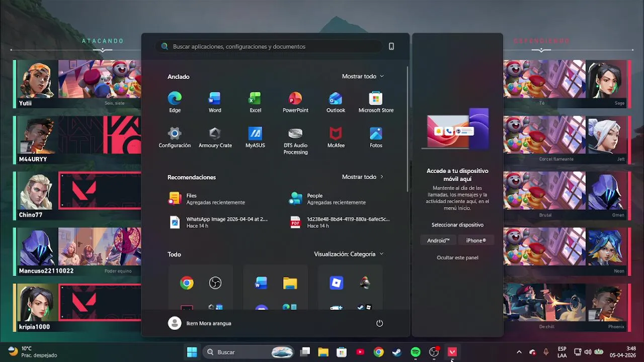Launch Armoury Crate
Screen dimensions: 644x362
point(215,137)
